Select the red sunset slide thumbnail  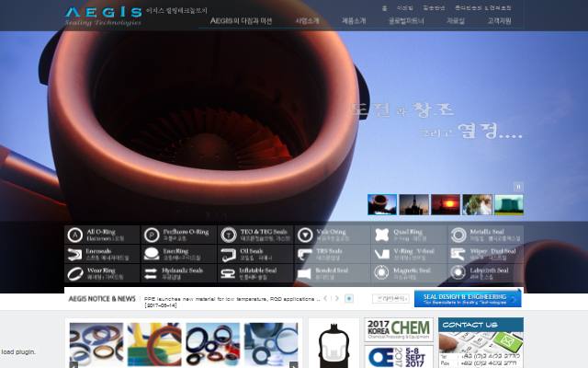(446, 204)
